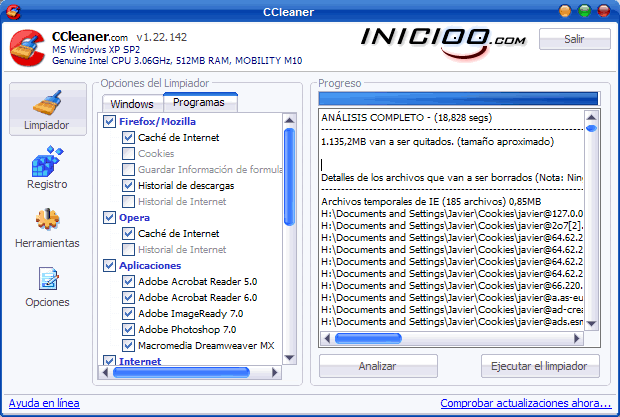The height and width of the screenshot is (417, 620).
Task: Click the MS Windows XP SP2 text
Action: pyautogui.click(x=96, y=50)
